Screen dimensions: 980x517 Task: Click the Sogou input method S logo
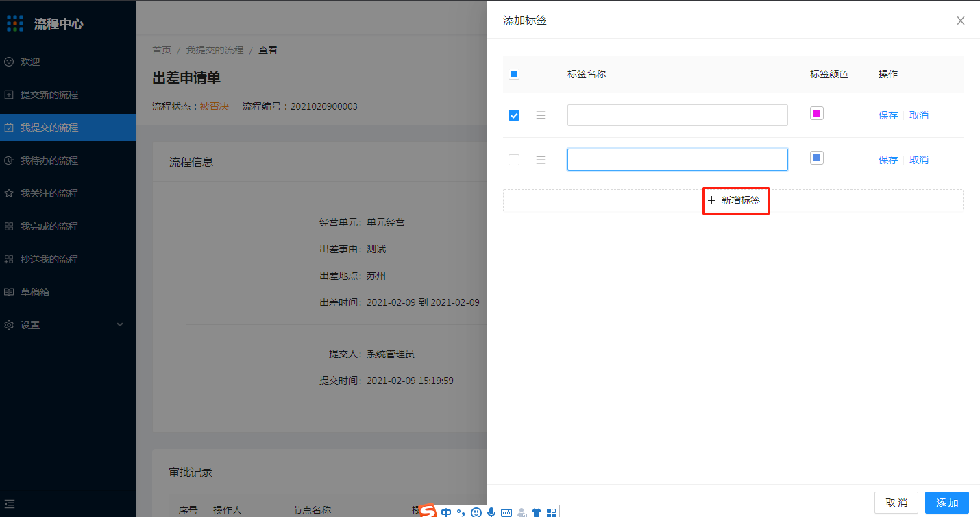[428, 512]
